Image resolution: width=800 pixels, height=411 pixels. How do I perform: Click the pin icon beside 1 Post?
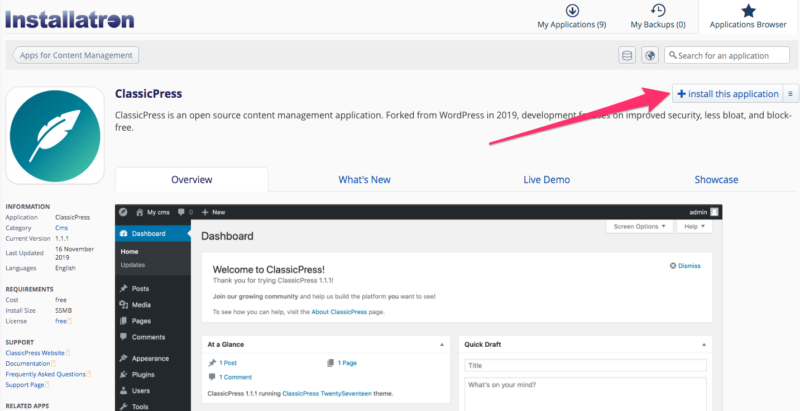212,363
